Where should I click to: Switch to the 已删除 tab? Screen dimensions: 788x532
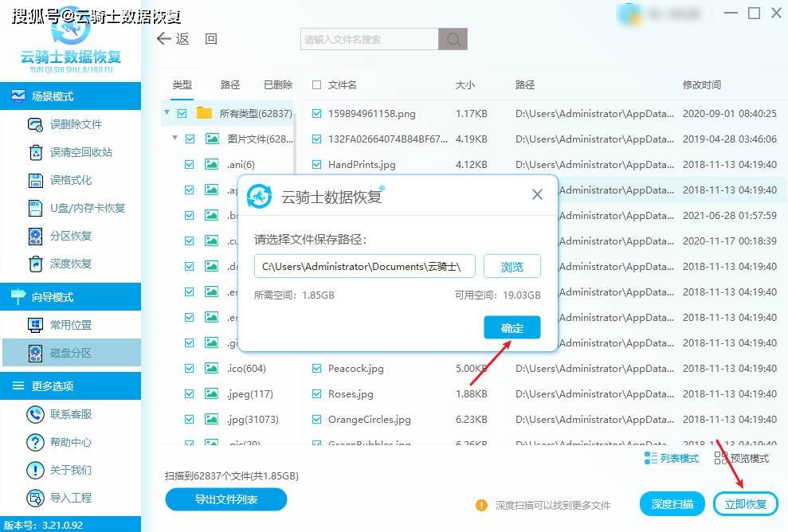coord(278,84)
